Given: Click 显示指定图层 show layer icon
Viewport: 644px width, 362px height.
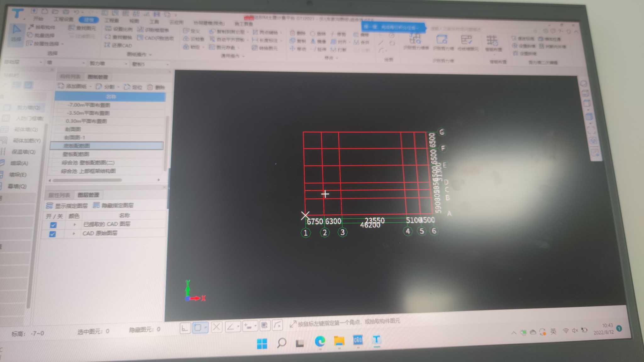Looking at the screenshot, I should [x=67, y=206].
